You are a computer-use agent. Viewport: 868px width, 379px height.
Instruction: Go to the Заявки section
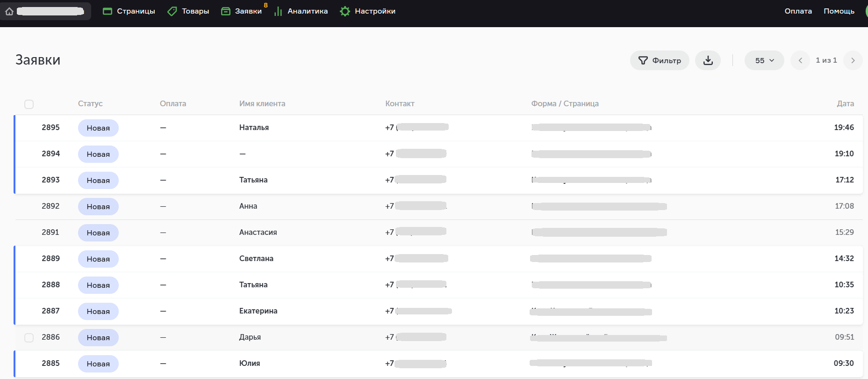tap(242, 11)
